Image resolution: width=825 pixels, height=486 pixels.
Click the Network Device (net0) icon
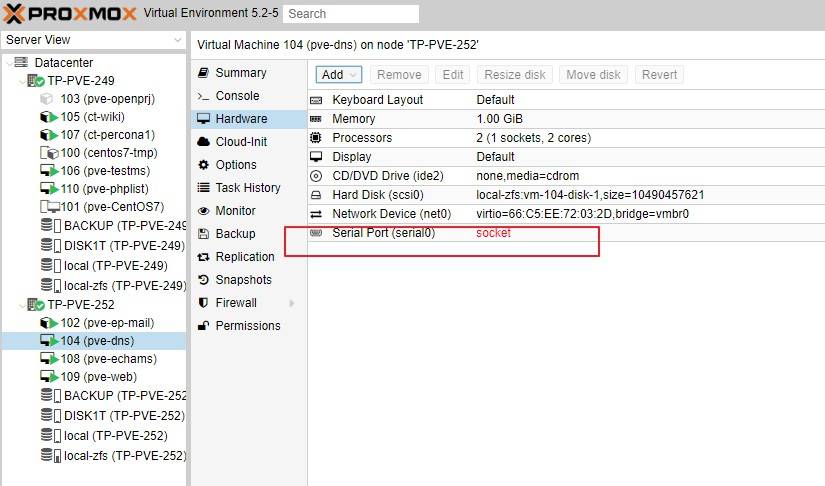click(316, 214)
